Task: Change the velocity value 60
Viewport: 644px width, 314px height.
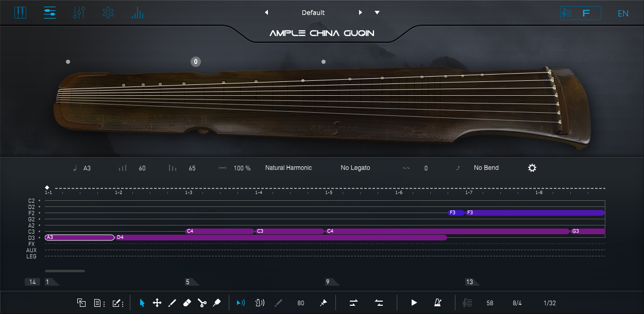Action: [142, 168]
